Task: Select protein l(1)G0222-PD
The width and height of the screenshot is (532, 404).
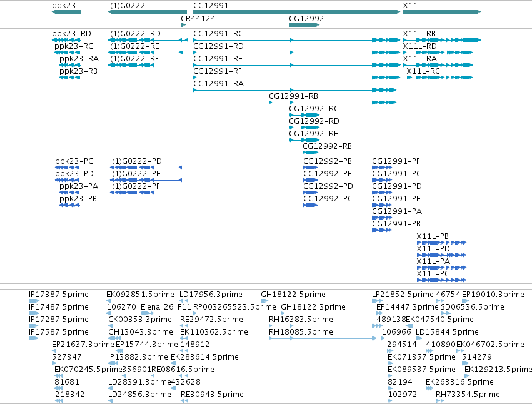Action: 146,168
